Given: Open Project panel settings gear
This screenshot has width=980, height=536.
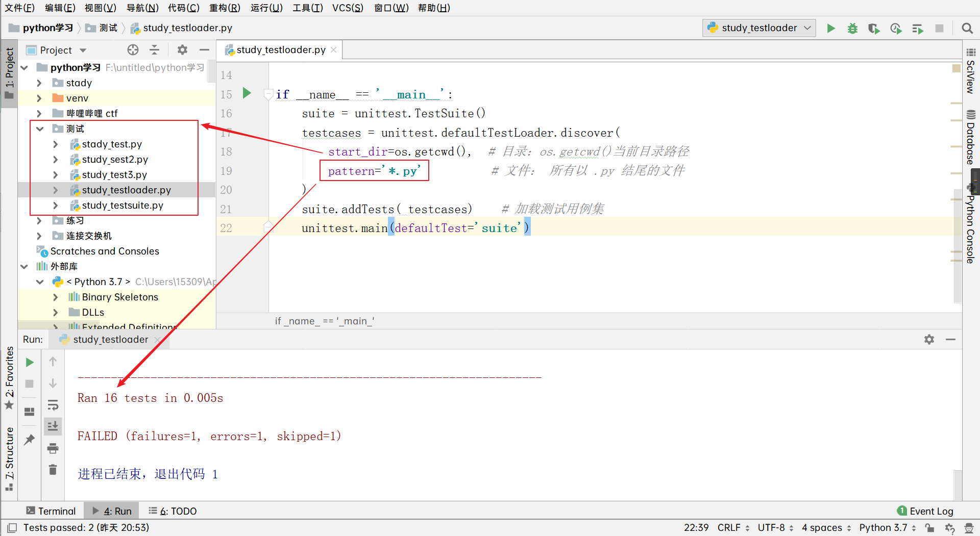Looking at the screenshot, I should 182,50.
